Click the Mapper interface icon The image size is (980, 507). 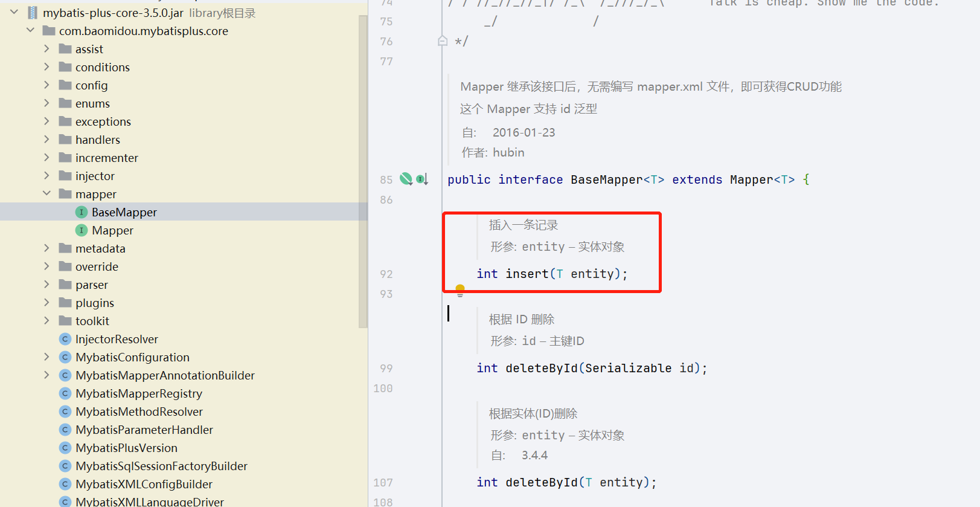(x=82, y=230)
